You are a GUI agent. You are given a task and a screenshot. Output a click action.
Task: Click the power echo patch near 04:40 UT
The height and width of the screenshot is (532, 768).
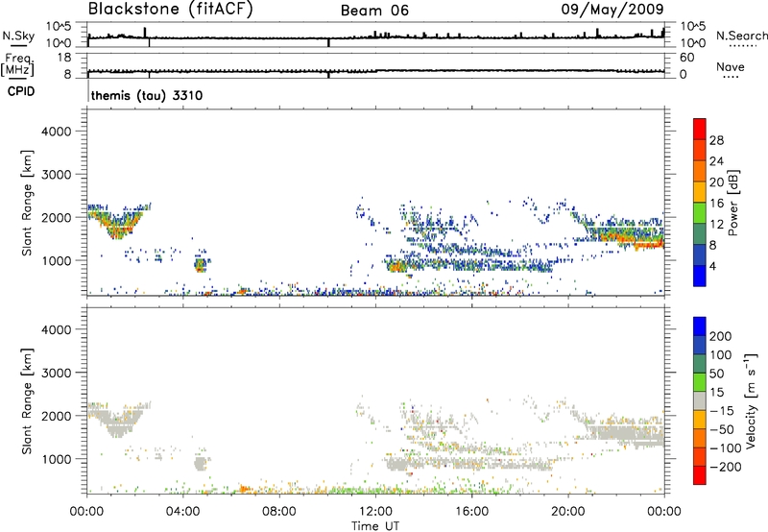(x=200, y=265)
